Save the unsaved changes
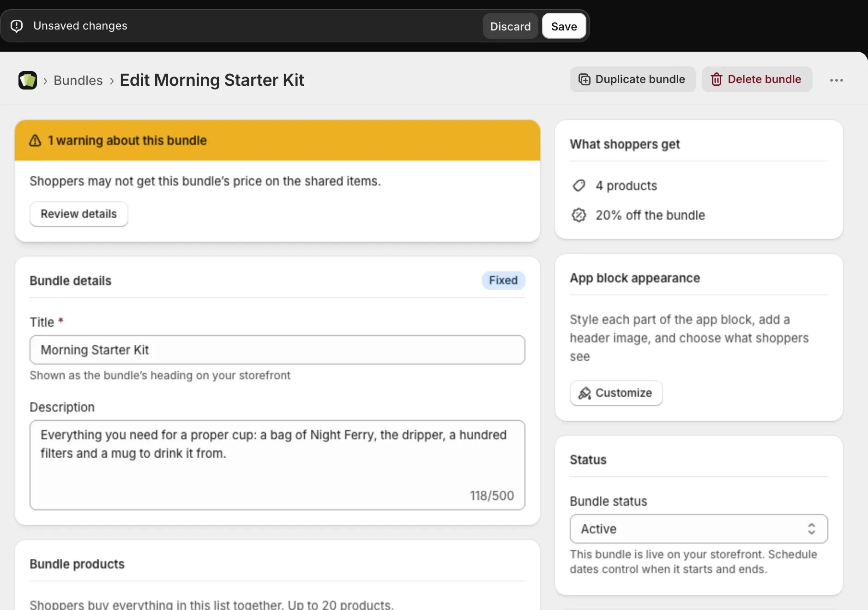Viewport: 868px width, 610px height. click(564, 26)
